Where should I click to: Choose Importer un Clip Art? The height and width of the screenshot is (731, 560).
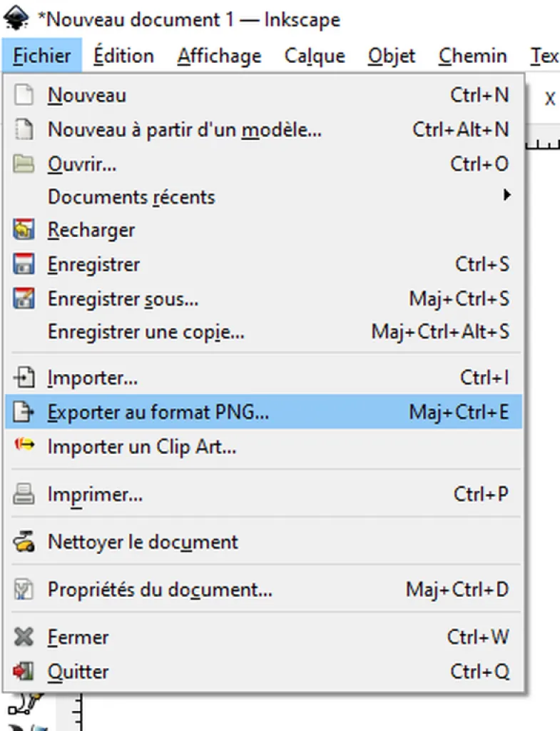coord(264,447)
